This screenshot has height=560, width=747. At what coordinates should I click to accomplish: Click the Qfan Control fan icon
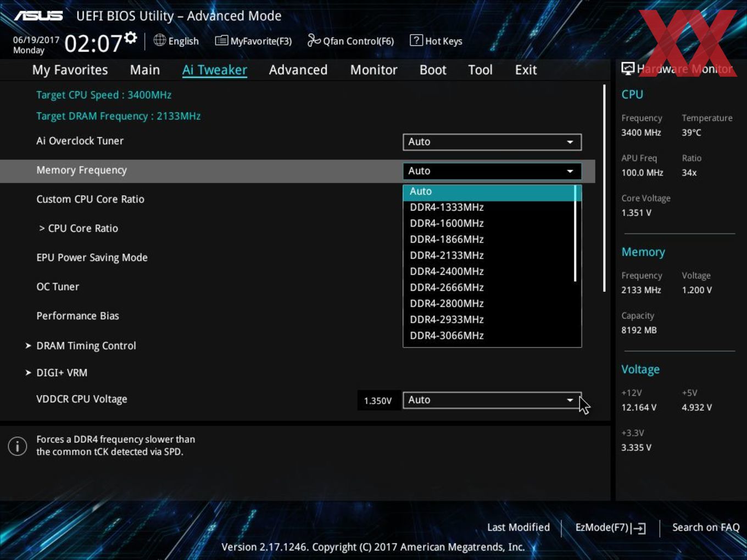(314, 40)
